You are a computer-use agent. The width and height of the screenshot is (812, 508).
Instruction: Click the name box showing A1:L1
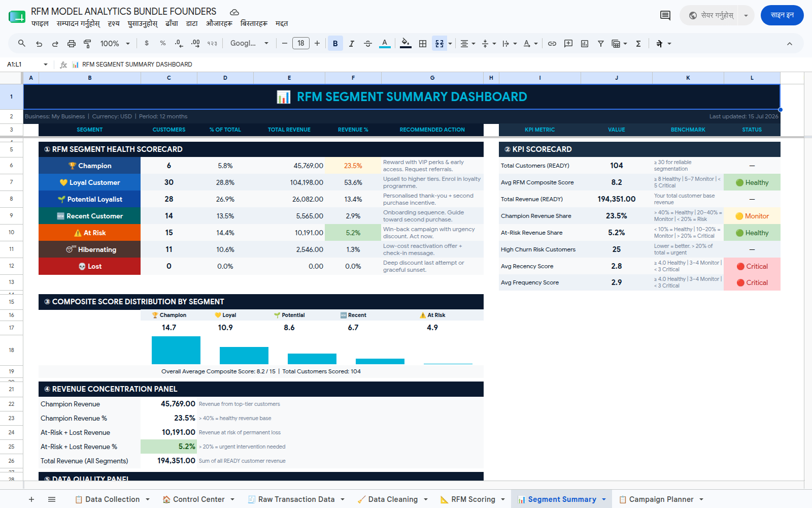[x=23, y=65]
